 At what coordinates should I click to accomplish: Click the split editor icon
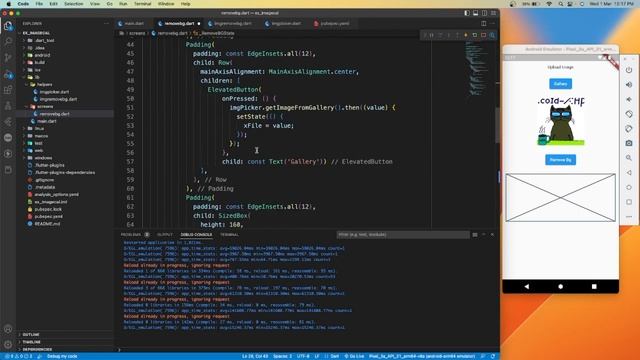tap(484, 24)
